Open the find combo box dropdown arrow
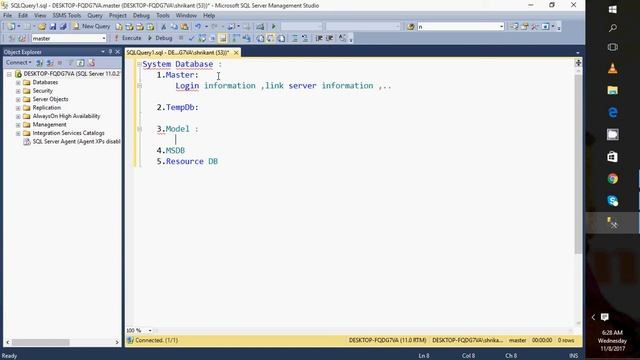The width and height of the screenshot is (640, 360). [502, 27]
